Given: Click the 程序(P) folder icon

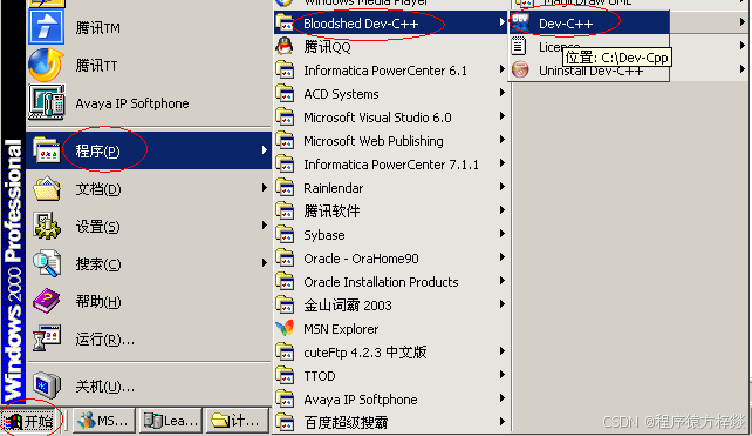Looking at the screenshot, I should click(x=47, y=150).
